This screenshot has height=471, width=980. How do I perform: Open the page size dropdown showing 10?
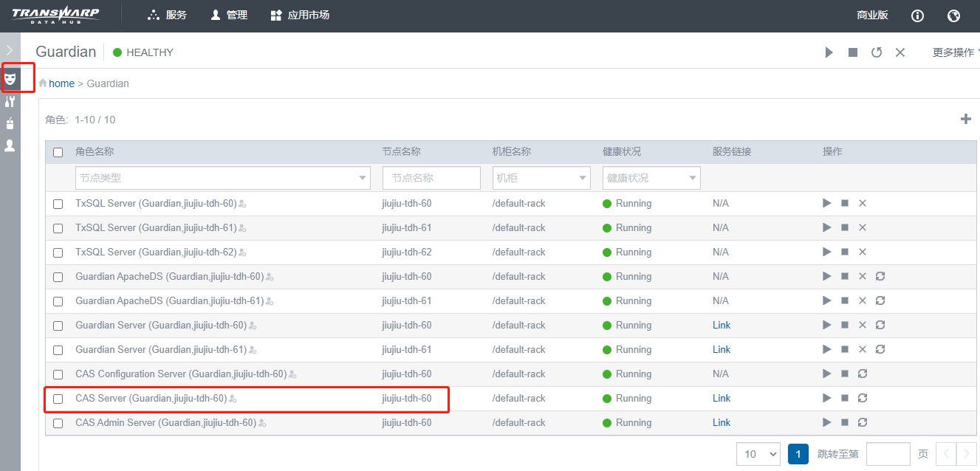click(x=758, y=454)
